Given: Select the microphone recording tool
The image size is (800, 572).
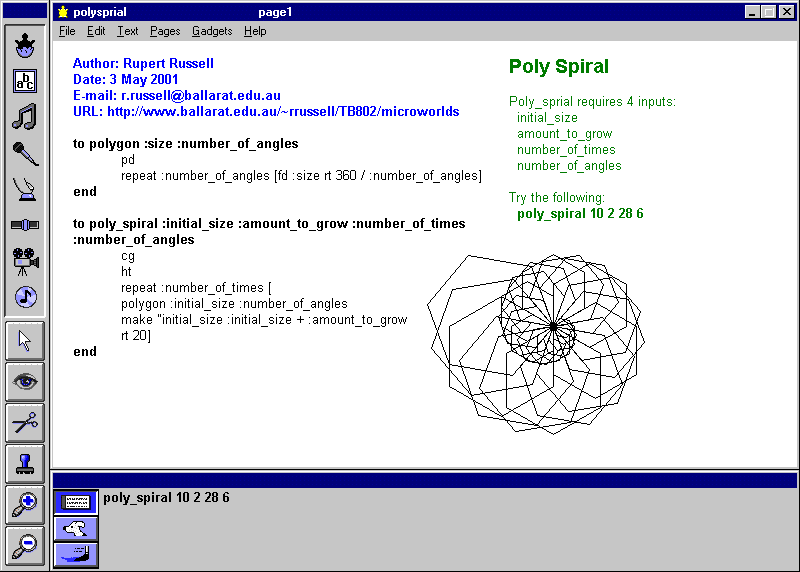Looking at the screenshot, I should (24, 153).
